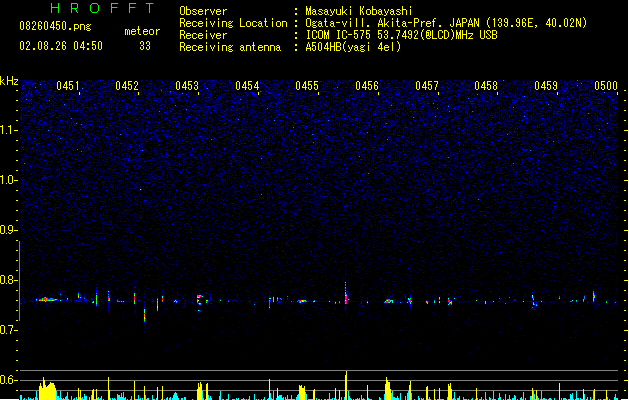Click the 0456 time marker
Screen dimensions: 629x400
coord(367,86)
